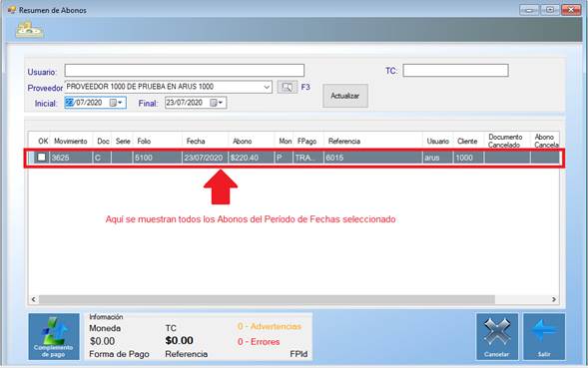Click the Cancelar X button
Screen dimensions: 588x368
click(497, 336)
